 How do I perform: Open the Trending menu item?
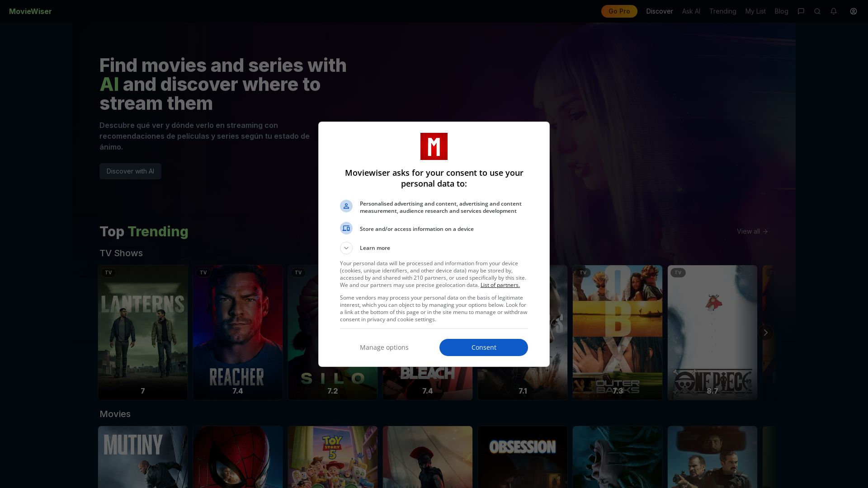pyautogui.click(x=722, y=11)
